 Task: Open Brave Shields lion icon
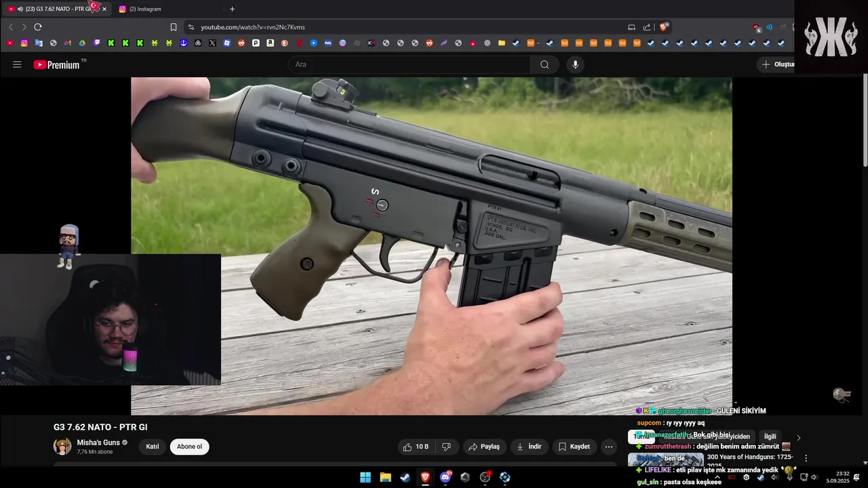[664, 27]
